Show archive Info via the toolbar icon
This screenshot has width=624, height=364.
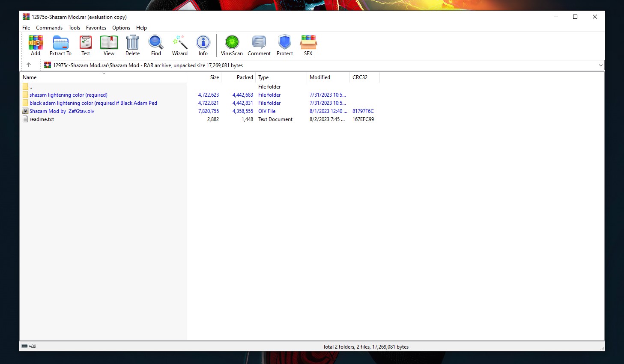[x=203, y=45]
